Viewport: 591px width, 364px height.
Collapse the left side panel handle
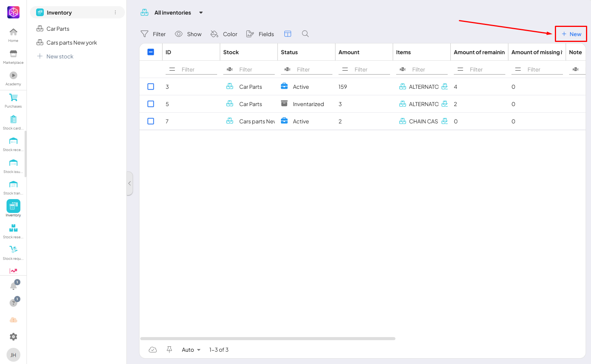coord(129,183)
